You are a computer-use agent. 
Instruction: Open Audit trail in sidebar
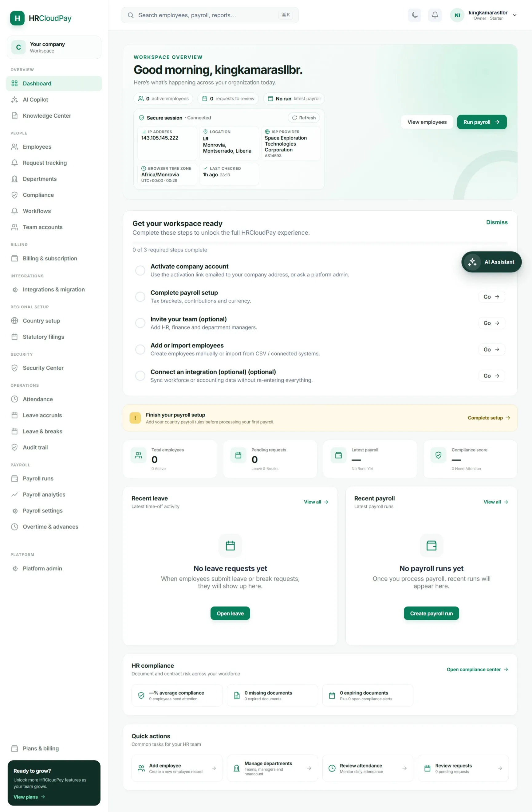54,447
